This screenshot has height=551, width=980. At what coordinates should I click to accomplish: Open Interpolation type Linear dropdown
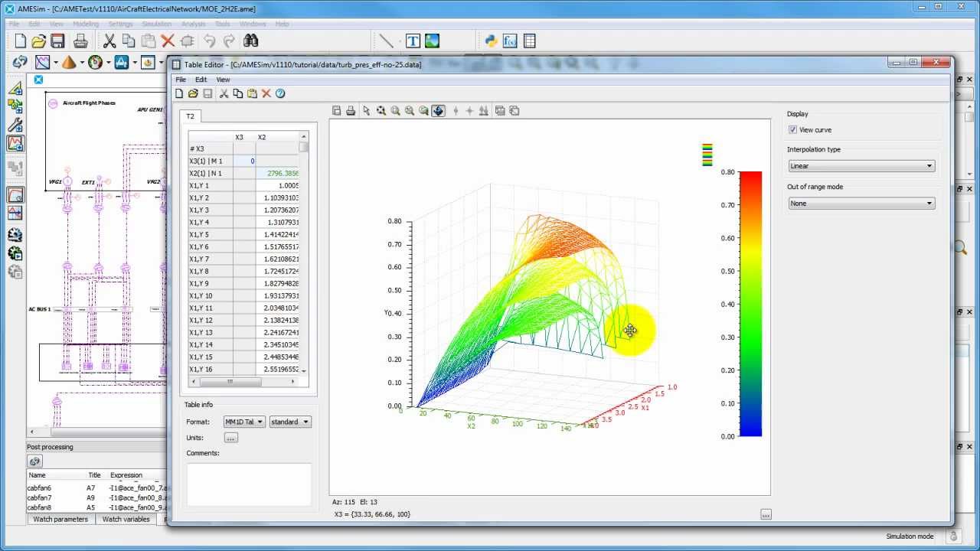861,166
